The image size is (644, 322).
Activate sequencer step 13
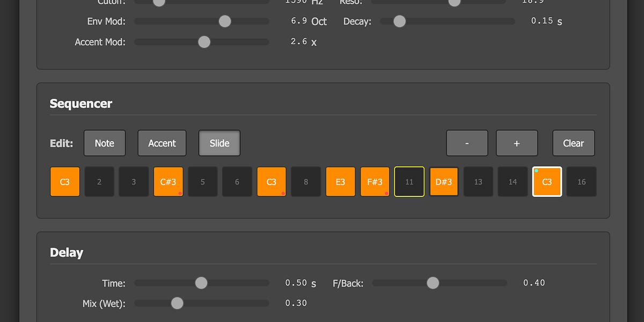pyautogui.click(x=478, y=182)
